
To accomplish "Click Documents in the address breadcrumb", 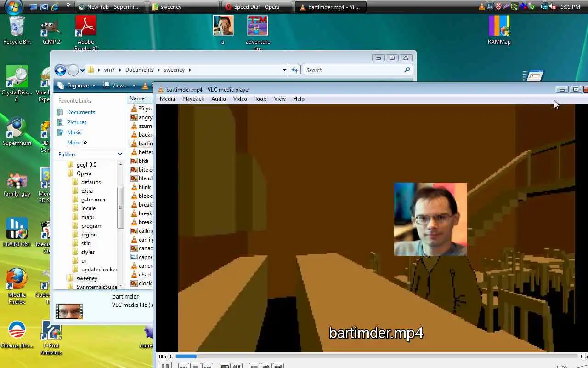I will pos(139,70).
